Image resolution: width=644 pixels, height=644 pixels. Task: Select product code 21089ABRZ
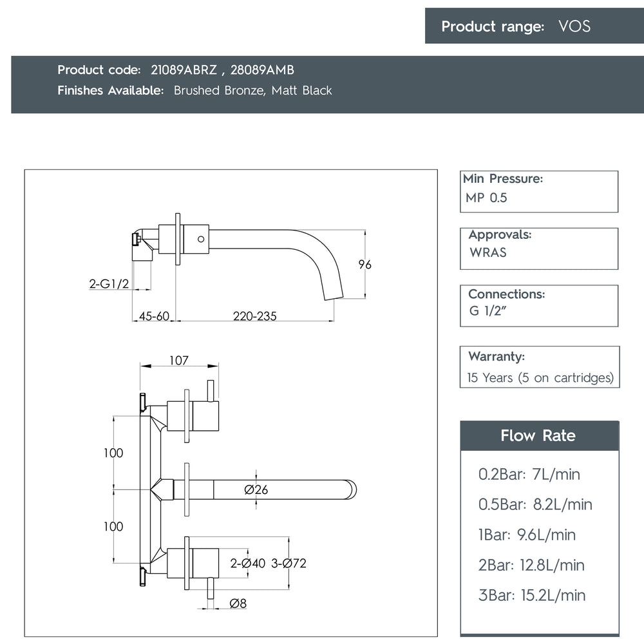click(x=178, y=70)
